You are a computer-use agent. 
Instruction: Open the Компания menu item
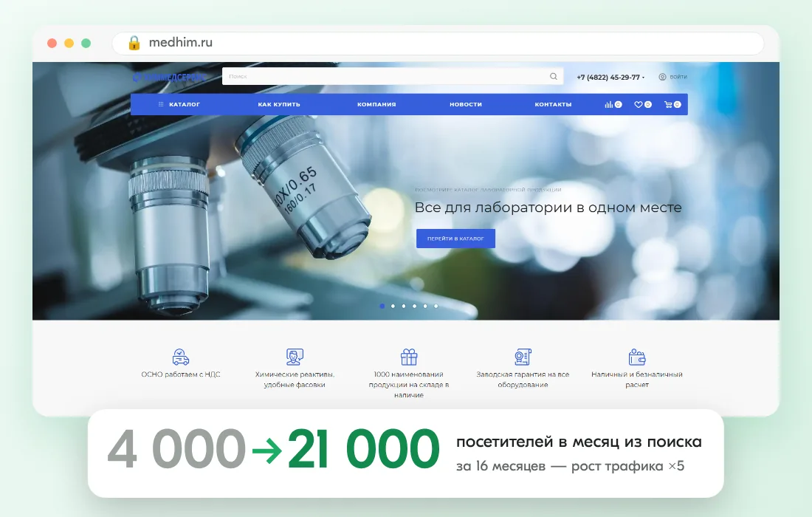(x=376, y=104)
